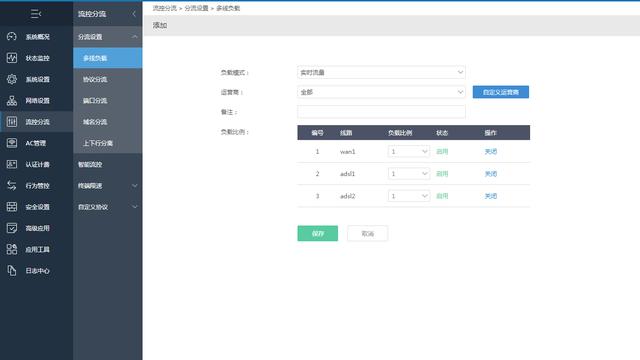Click the 负载比例 column header
Screen dimensions: 640x360
point(400,133)
